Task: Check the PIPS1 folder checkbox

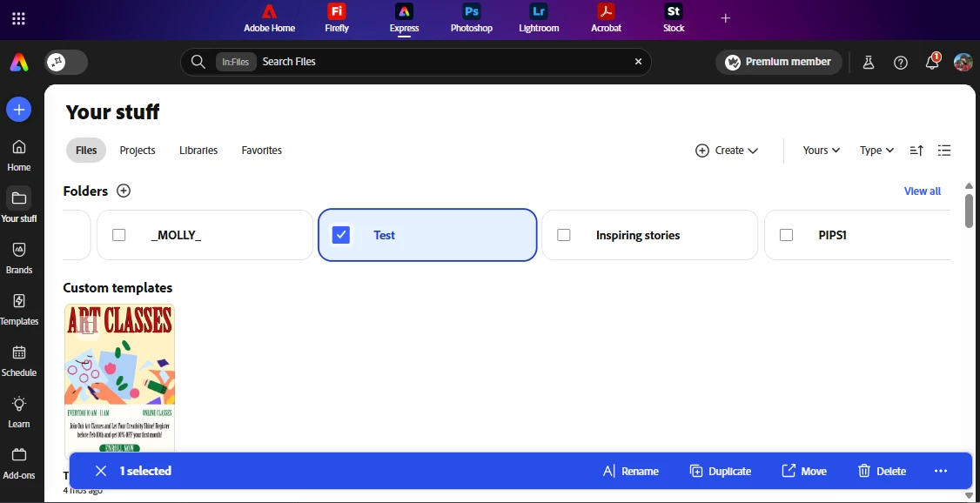Action: pos(786,235)
